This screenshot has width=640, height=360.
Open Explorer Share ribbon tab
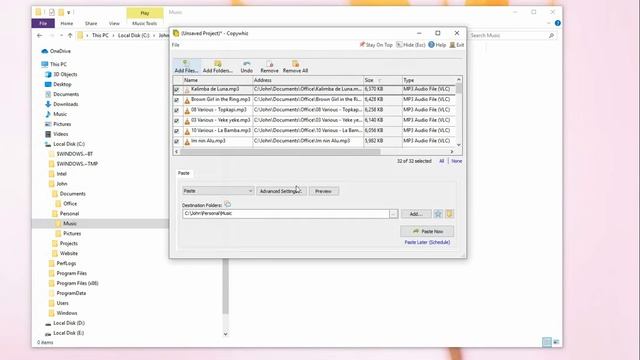pos(91,23)
